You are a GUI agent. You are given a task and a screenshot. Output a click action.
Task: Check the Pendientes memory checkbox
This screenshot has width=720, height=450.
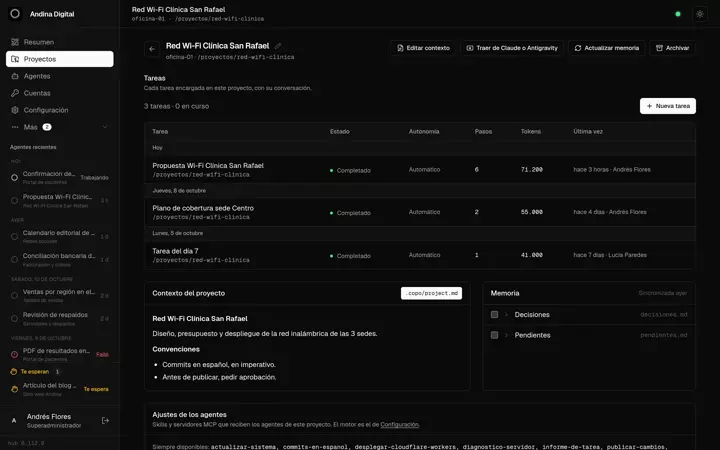pos(495,335)
